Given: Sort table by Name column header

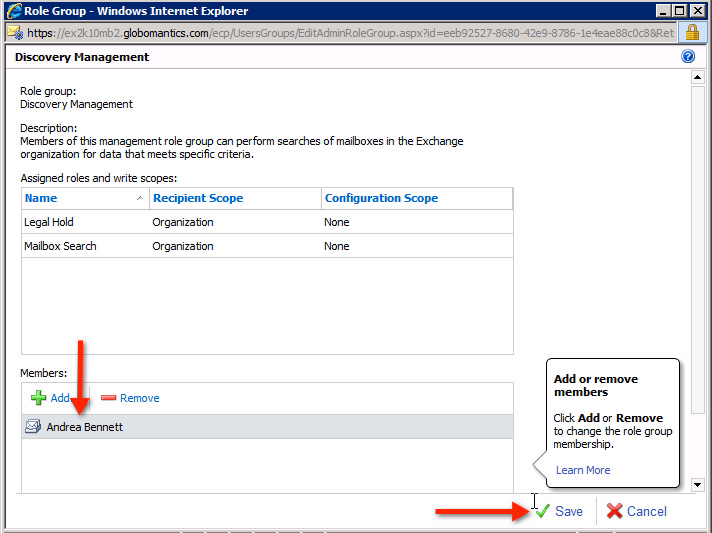Looking at the screenshot, I should coord(41,198).
